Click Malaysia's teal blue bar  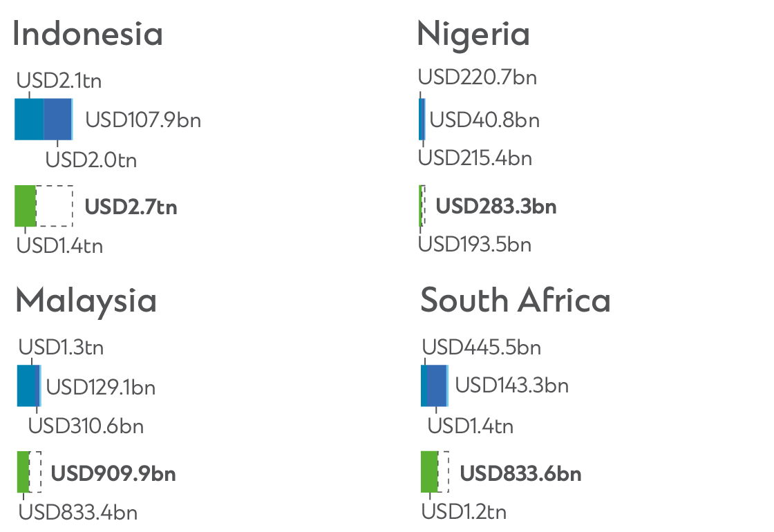(x=27, y=386)
